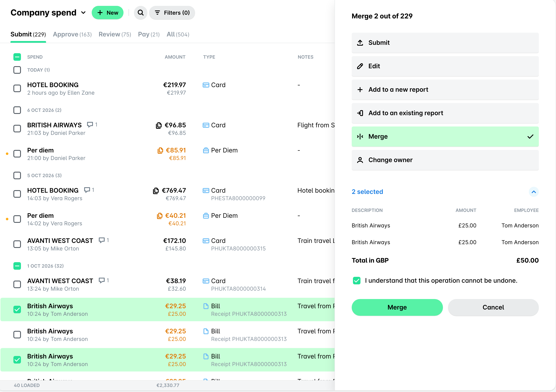Click the AMOUNT column header

click(175, 57)
